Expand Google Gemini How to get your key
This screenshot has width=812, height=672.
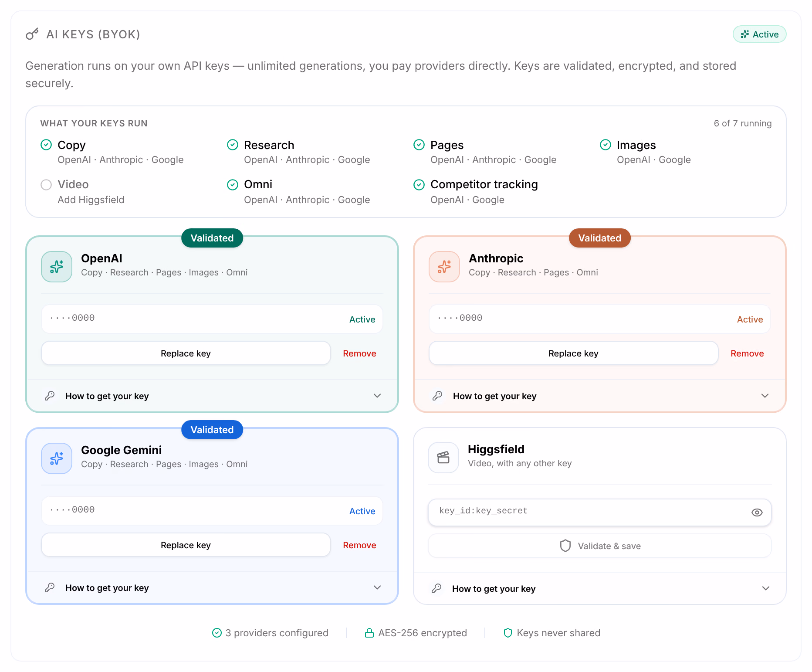coord(212,587)
